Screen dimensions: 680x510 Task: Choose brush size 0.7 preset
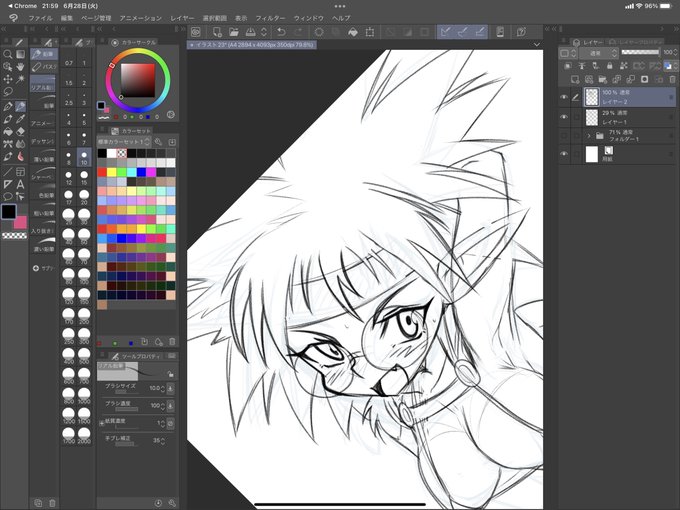click(69, 59)
